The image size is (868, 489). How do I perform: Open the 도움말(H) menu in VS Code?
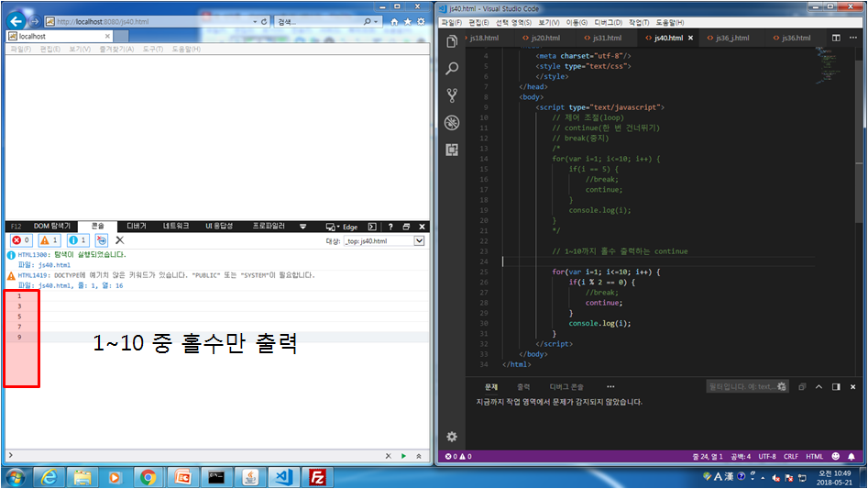670,22
